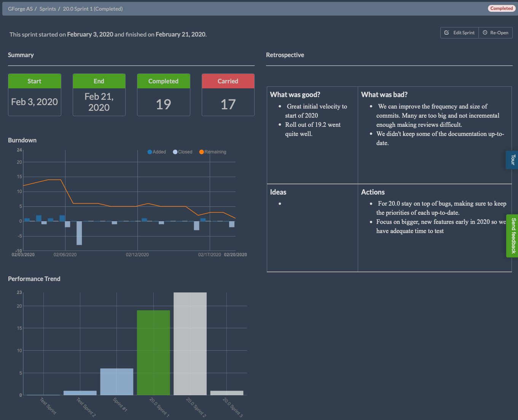The height and width of the screenshot is (420, 518).
Task: Select the 20.0 Sprint 2 bar
Action: pos(190,343)
